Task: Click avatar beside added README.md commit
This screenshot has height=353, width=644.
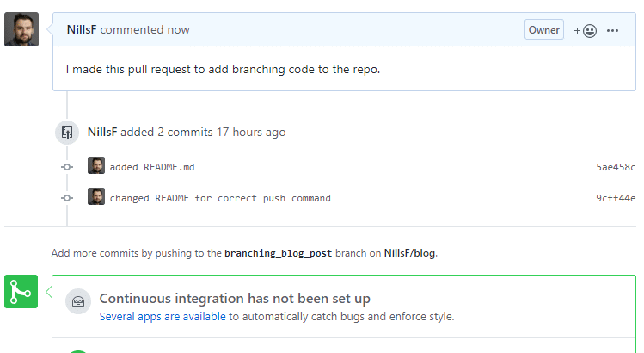Action: (x=96, y=165)
